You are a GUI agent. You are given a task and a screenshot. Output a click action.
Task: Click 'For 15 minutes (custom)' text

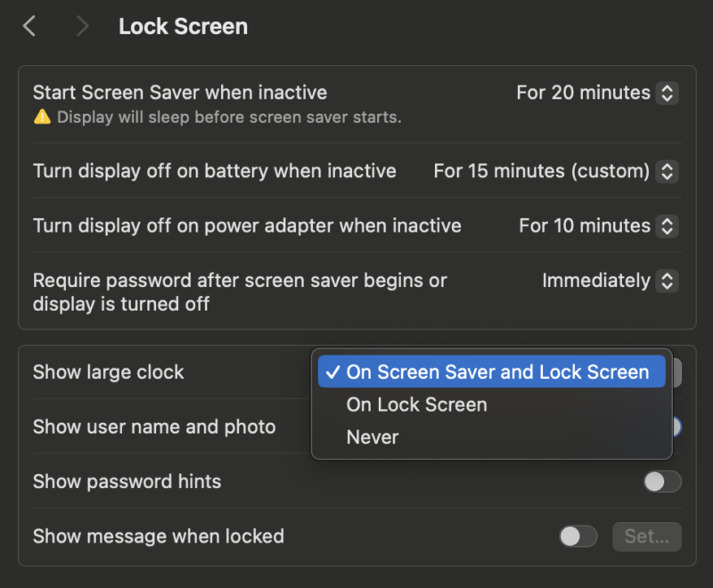point(542,171)
